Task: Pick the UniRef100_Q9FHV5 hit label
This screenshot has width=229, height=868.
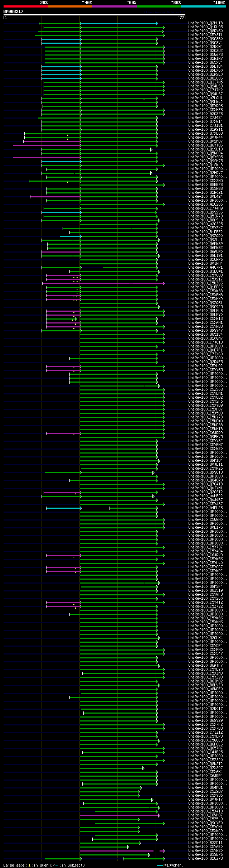Action: click(x=205, y=437)
